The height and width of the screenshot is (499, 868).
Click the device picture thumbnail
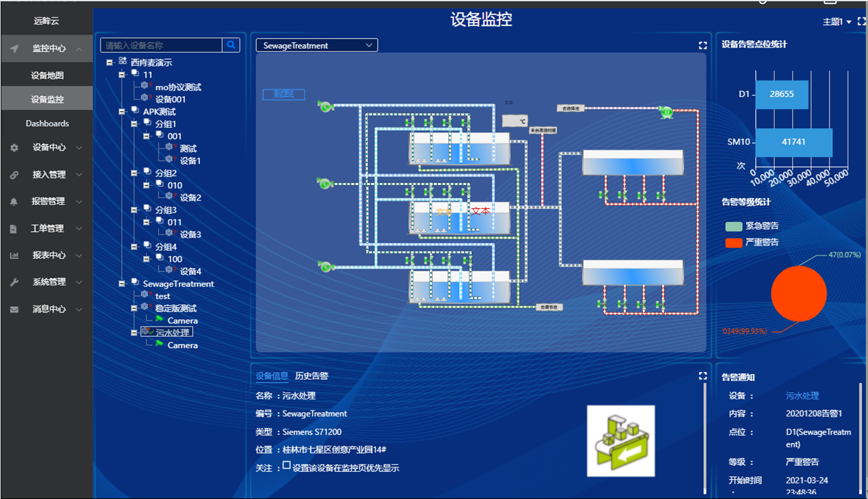(620, 441)
